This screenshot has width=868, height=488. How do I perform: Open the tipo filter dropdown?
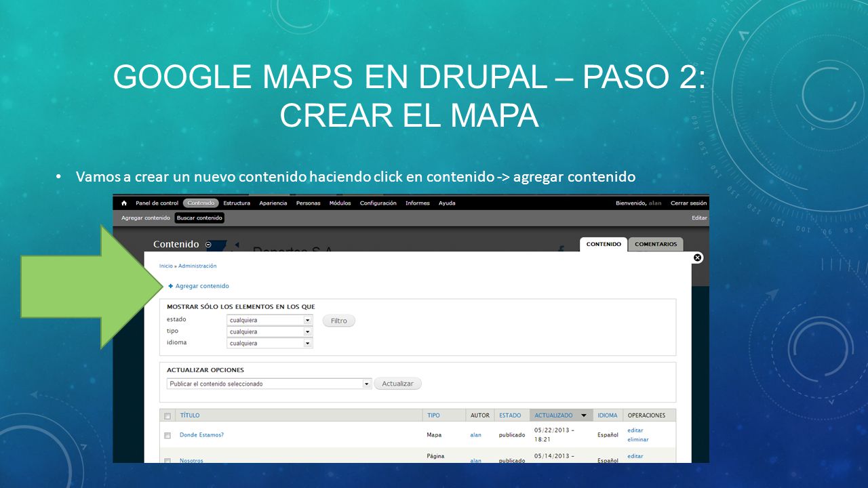point(270,331)
